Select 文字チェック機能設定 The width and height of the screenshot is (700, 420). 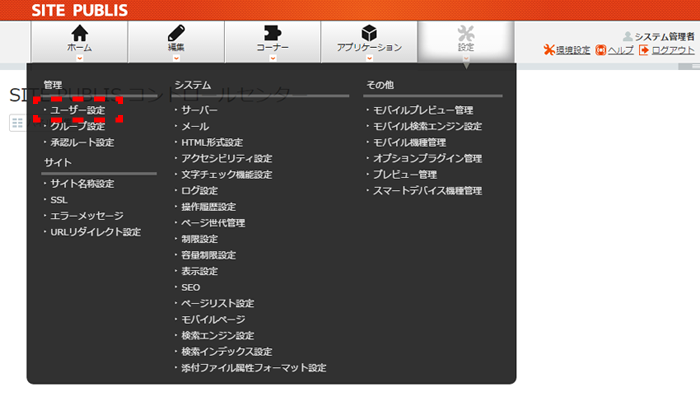tap(227, 175)
